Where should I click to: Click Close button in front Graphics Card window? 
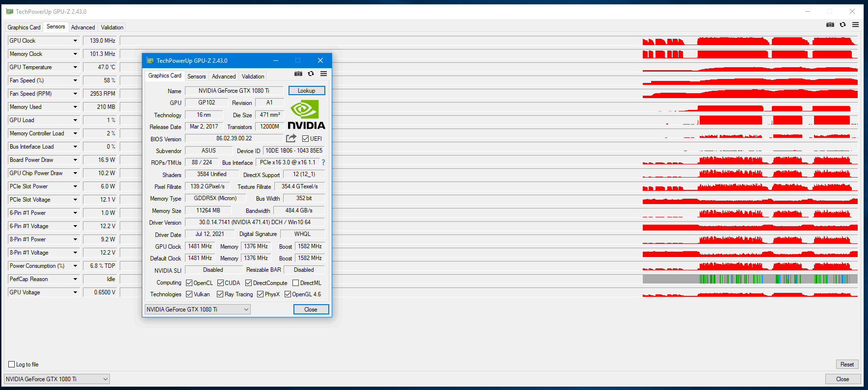click(x=311, y=310)
